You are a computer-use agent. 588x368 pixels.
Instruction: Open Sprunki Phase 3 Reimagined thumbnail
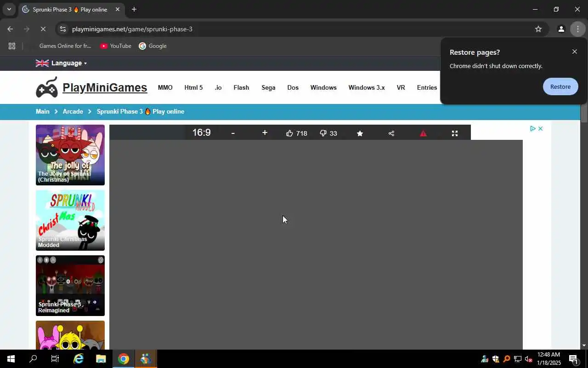[70, 286]
